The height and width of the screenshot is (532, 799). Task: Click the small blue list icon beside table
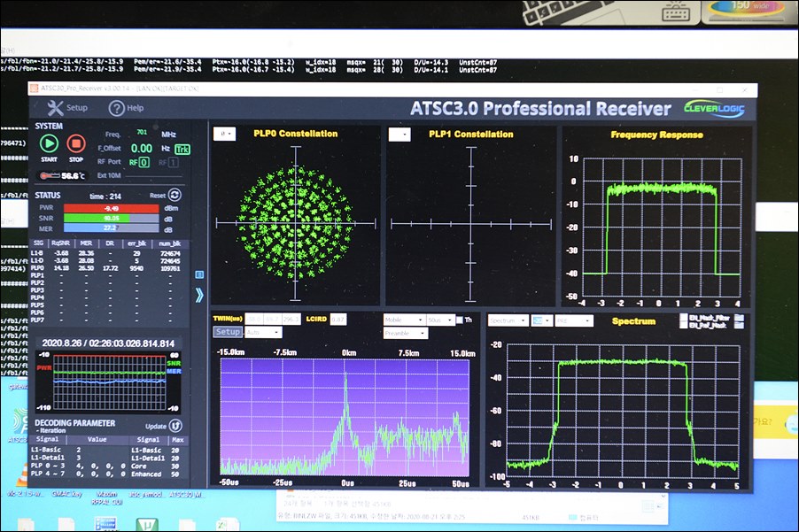click(x=200, y=274)
